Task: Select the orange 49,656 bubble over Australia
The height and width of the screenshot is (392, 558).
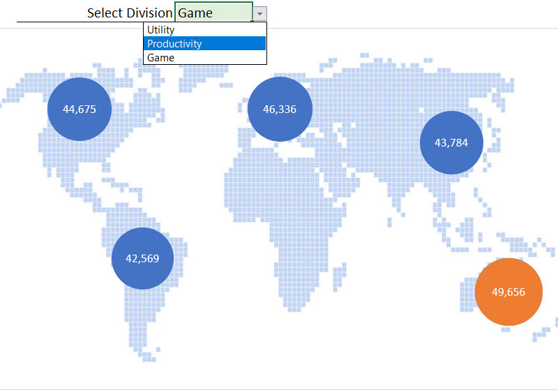Action: pos(508,292)
